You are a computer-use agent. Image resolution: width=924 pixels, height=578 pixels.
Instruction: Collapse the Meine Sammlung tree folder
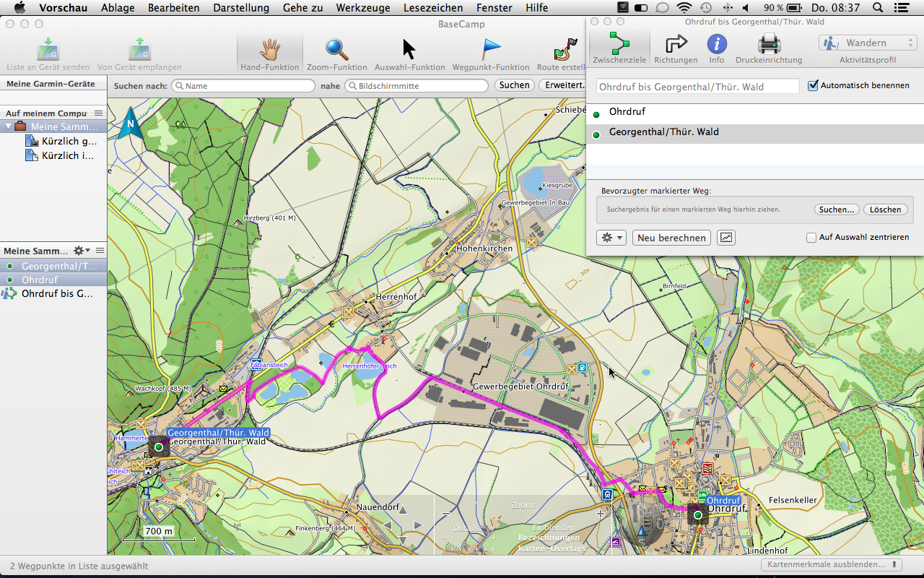tap(9, 126)
